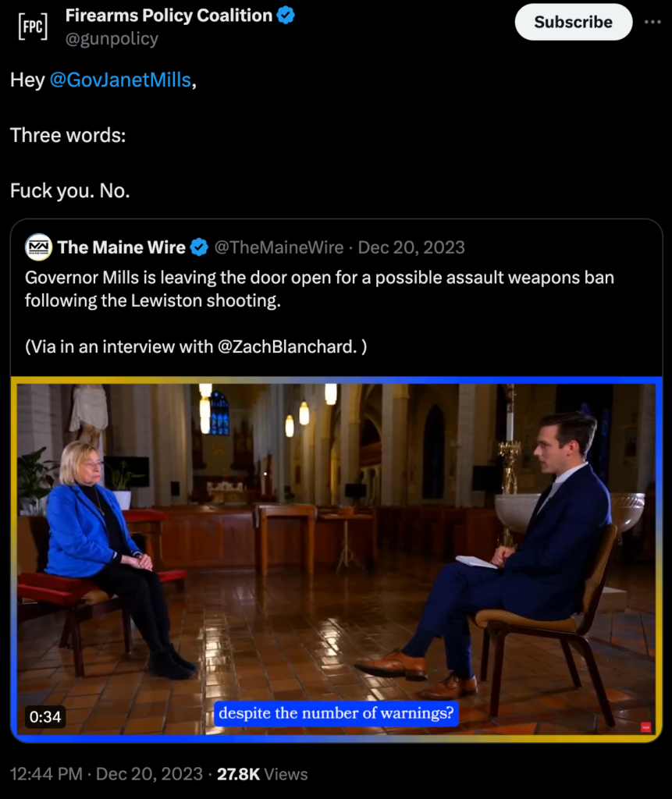Open the @GovJanetMills mention link

(120, 80)
